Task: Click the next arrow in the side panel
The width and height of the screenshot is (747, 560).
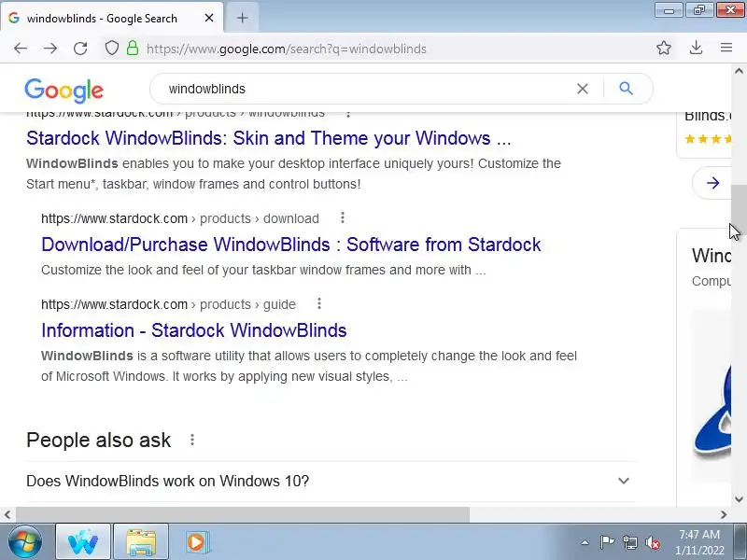Action: click(712, 183)
